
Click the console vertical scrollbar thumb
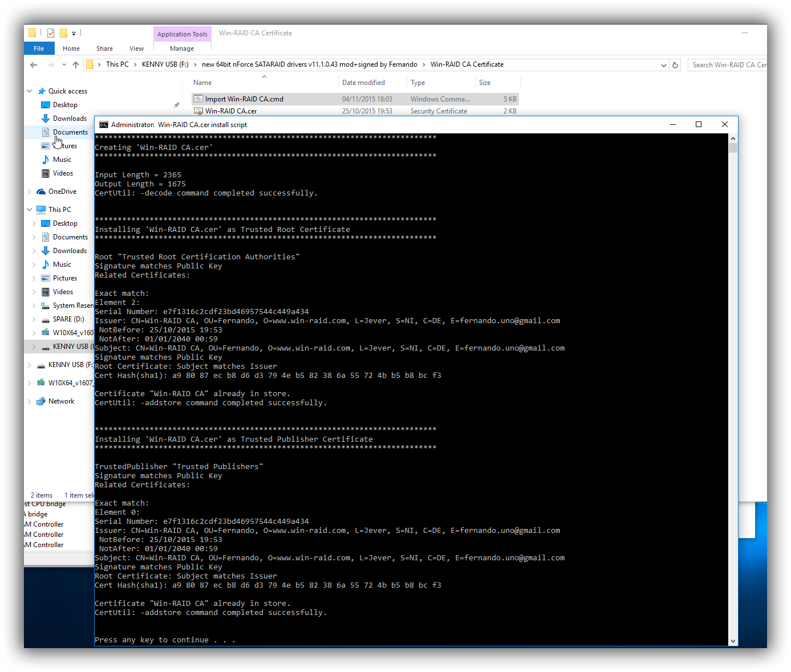pyautogui.click(x=733, y=148)
